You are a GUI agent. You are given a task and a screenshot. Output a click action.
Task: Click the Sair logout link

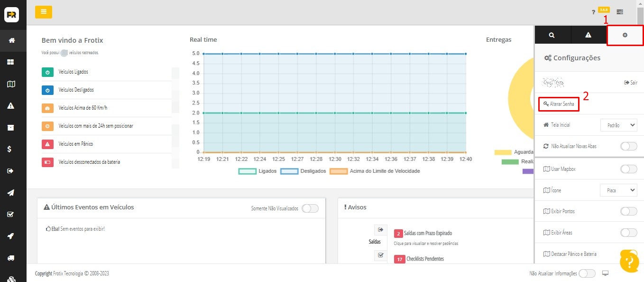coord(630,83)
